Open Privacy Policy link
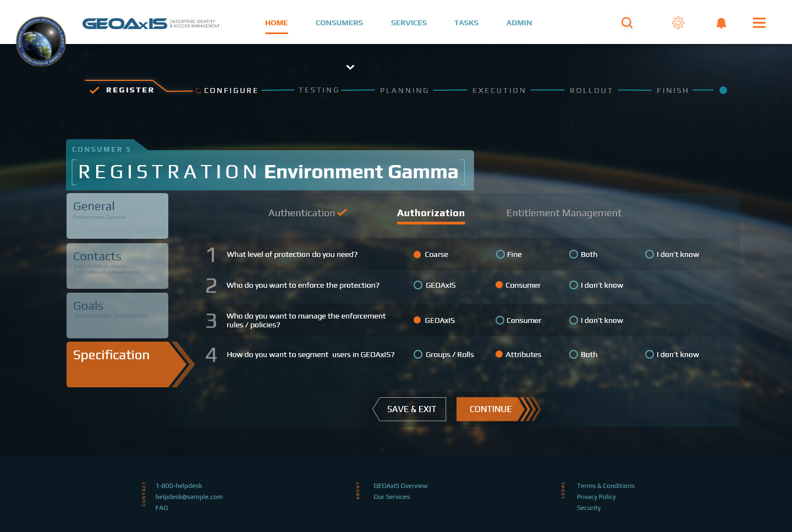Screen dimensions: 792x532 click(x=596, y=497)
